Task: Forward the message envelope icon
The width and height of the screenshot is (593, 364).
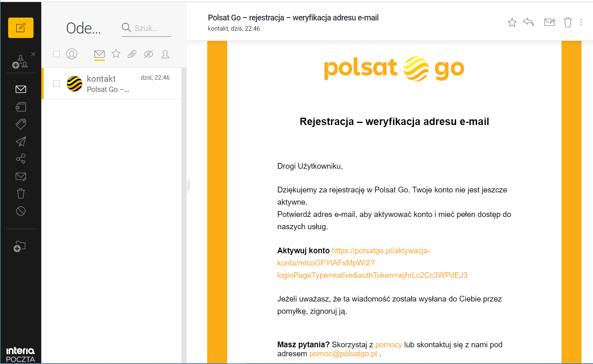Action: coord(550,22)
